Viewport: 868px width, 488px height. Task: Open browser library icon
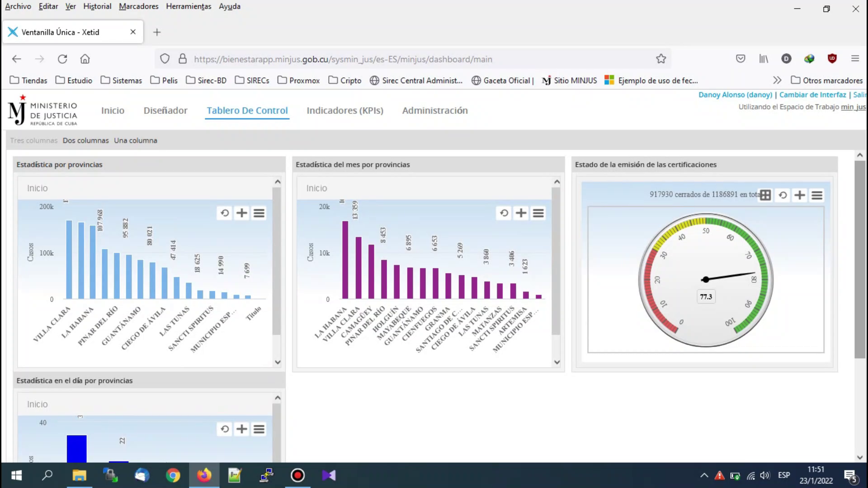(764, 59)
